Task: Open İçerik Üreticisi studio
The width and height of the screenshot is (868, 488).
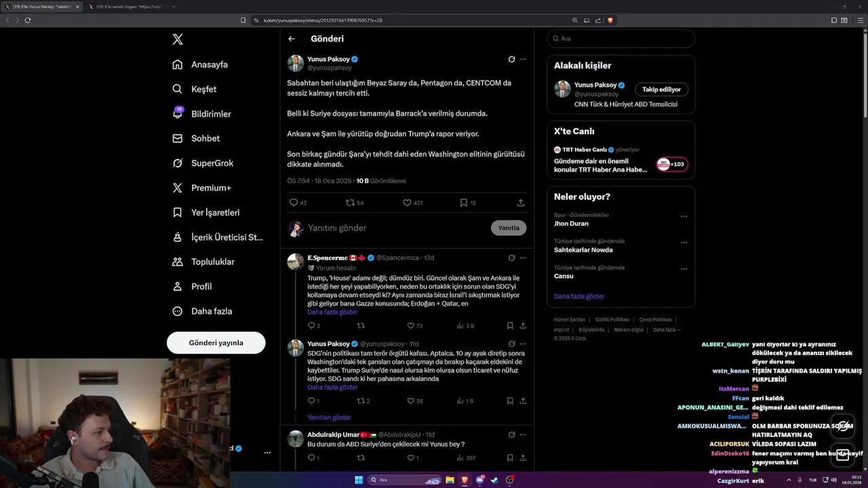Action: point(217,237)
